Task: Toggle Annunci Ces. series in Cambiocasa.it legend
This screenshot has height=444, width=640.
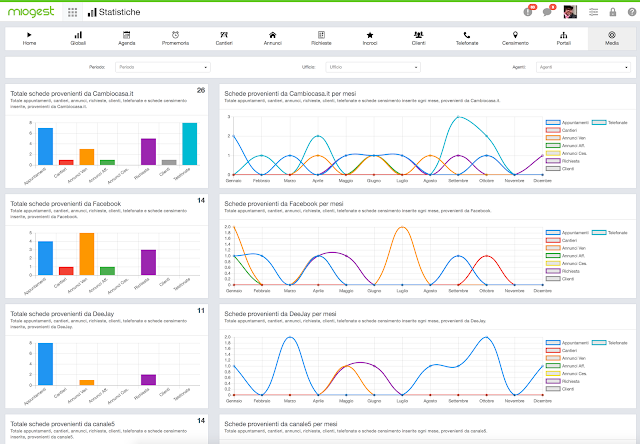Action: [566, 153]
